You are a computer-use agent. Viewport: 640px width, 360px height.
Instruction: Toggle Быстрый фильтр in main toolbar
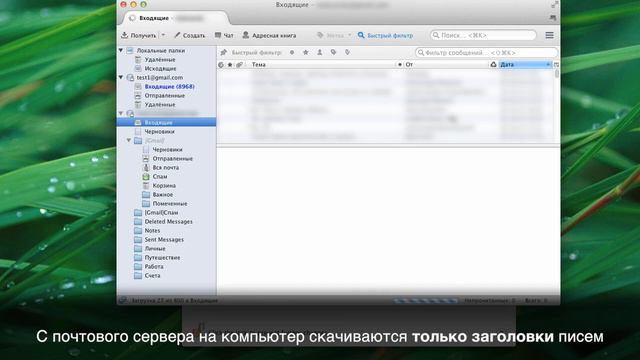click(x=385, y=36)
